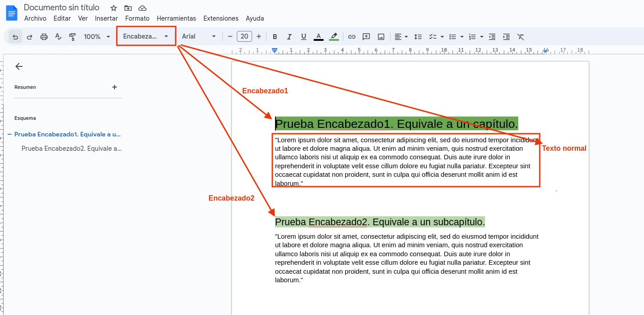Image resolution: width=644 pixels, height=315 pixels.
Task: Open the text alignment dropdown
Action: (401, 37)
